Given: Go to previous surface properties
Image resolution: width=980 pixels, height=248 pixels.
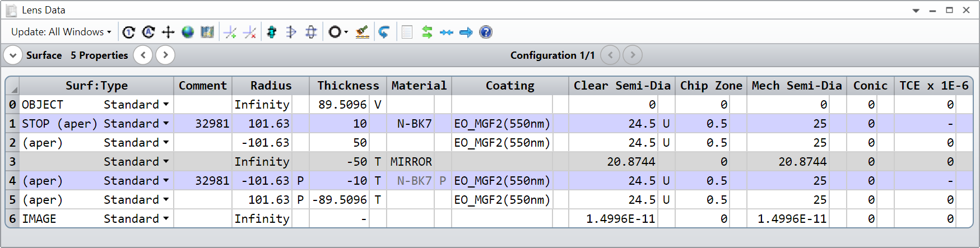Looking at the screenshot, I should 143,55.
